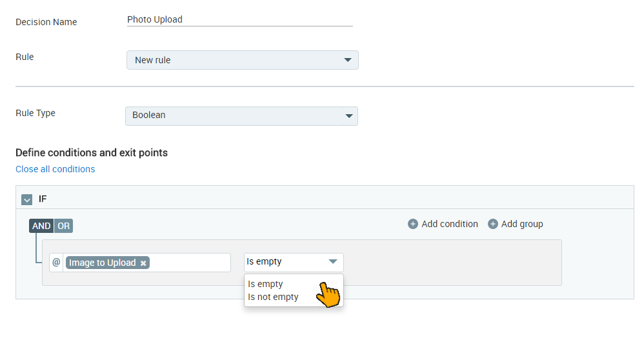
Task: Click the Add group button
Action: pos(516,224)
